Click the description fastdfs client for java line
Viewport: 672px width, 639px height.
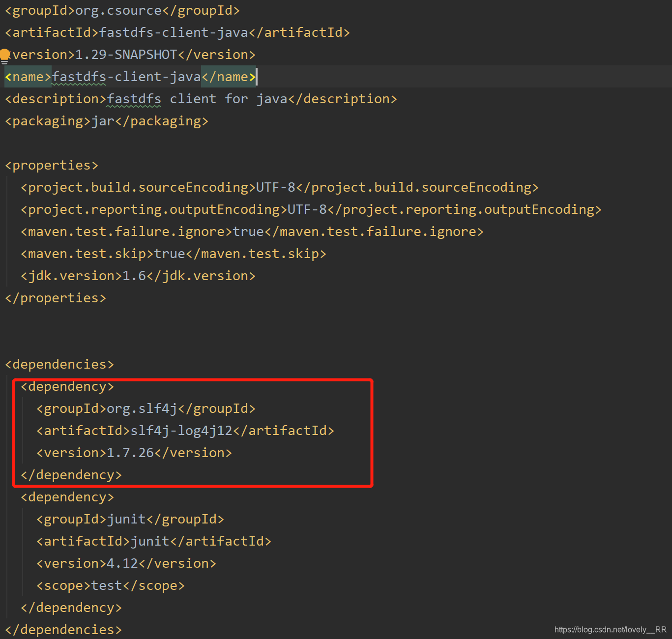pyautogui.click(x=201, y=99)
